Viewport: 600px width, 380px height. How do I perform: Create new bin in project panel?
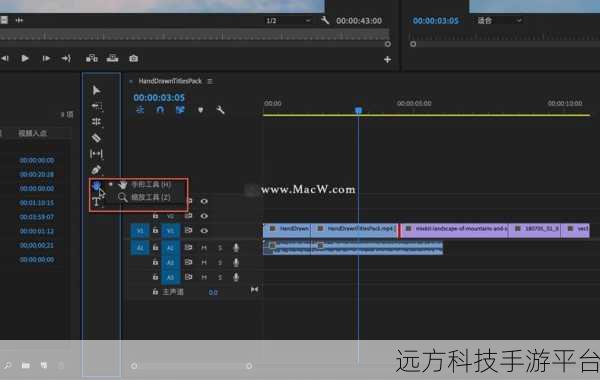click(26, 365)
